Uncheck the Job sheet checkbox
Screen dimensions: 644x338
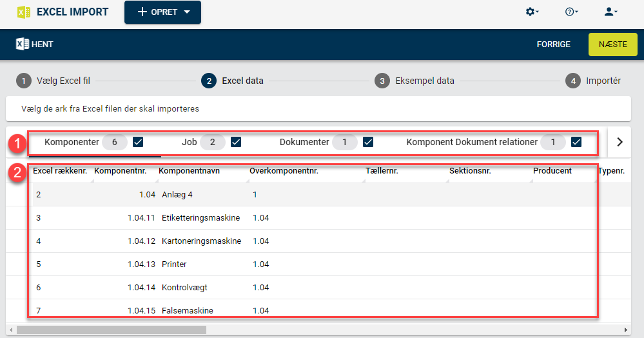tap(236, 143)
